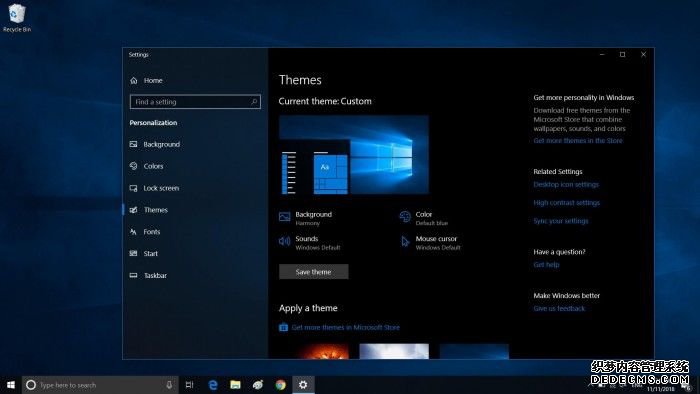The height and width of the screenshot is (394, 700).
Task: Click the Settings gear taskbar icon
Action: 303,385
